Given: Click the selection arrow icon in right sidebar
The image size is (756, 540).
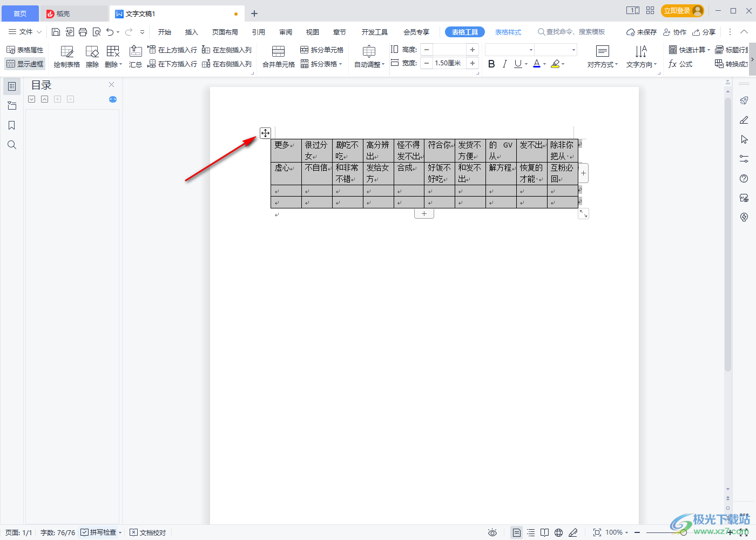Looking at the screenshot, I should pos(744,139).
